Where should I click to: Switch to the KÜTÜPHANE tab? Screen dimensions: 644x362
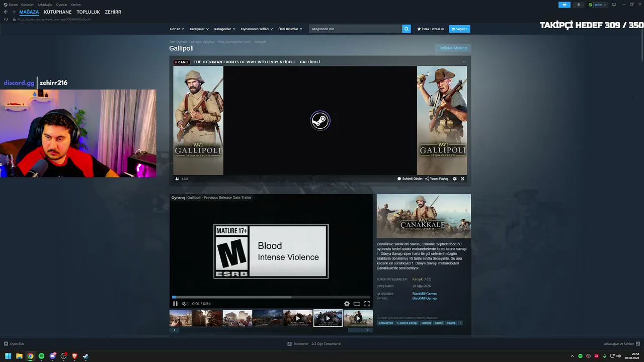point(58,12)
